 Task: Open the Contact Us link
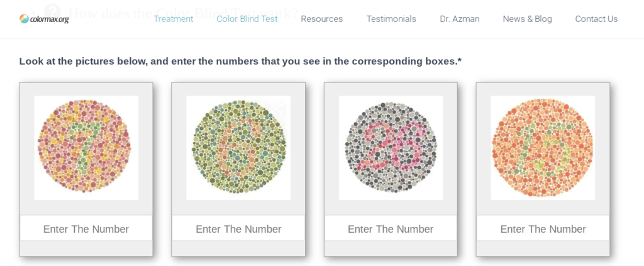point(596,19)
